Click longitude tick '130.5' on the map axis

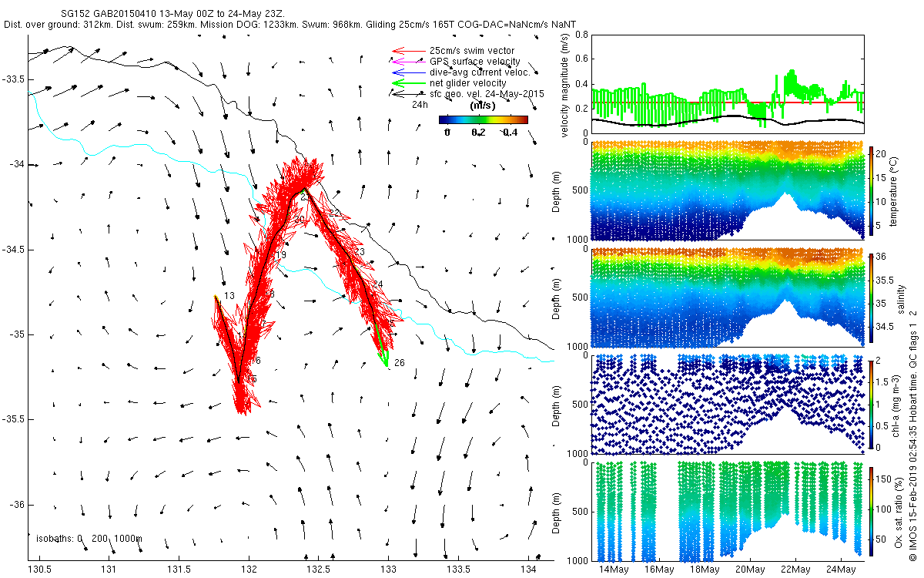[38, 569]
